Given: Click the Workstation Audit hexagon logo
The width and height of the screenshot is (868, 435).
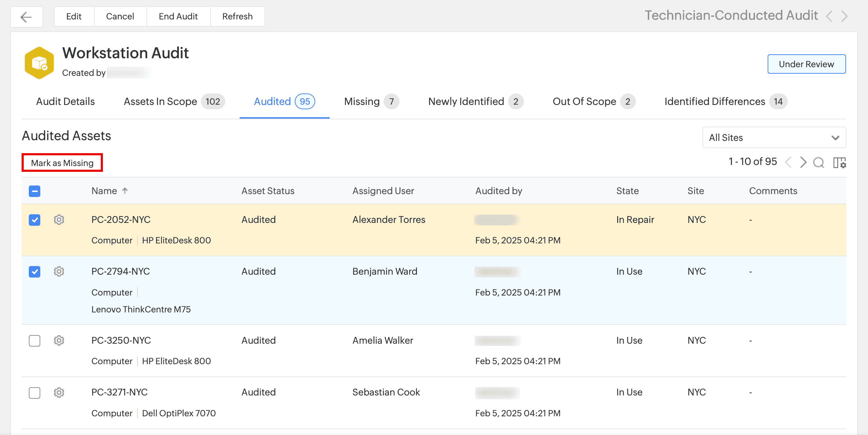Looking at the screenshot, I should (x=39, y=63).
